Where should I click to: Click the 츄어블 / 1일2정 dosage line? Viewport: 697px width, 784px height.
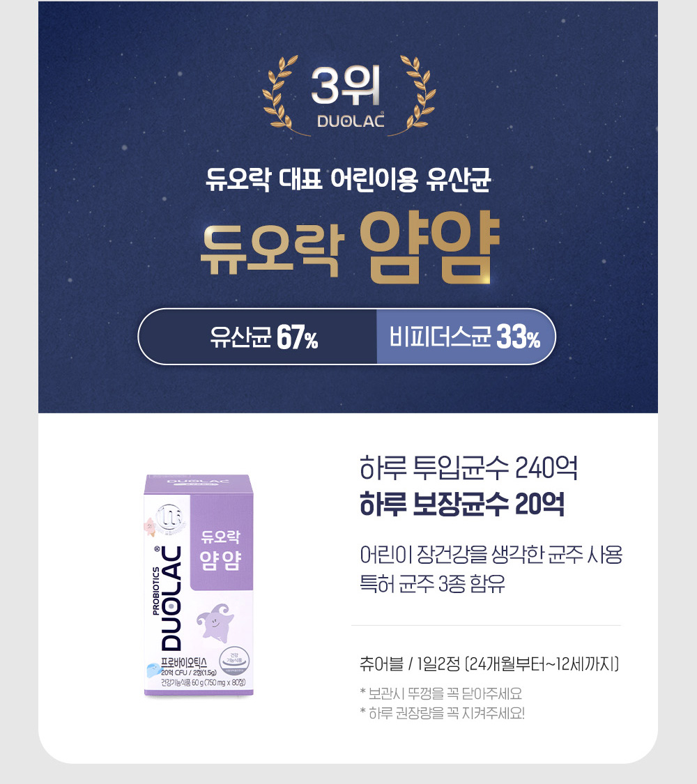coord(489,663)
